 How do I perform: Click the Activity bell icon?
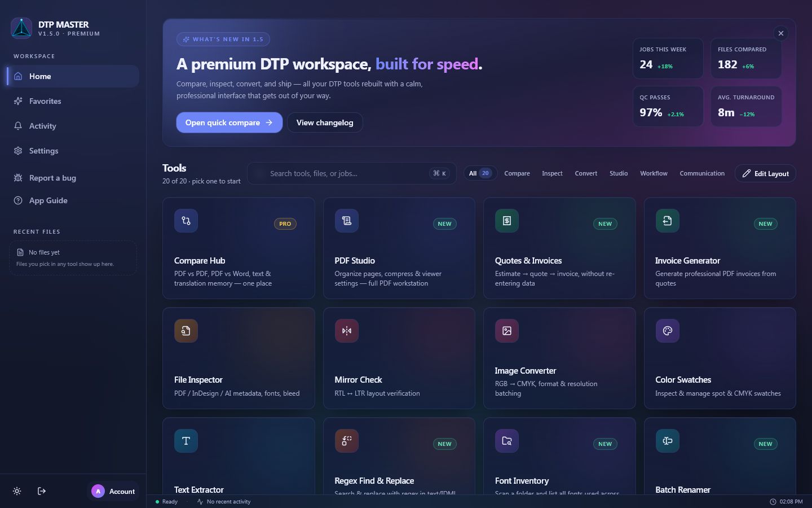pos(18,126)
